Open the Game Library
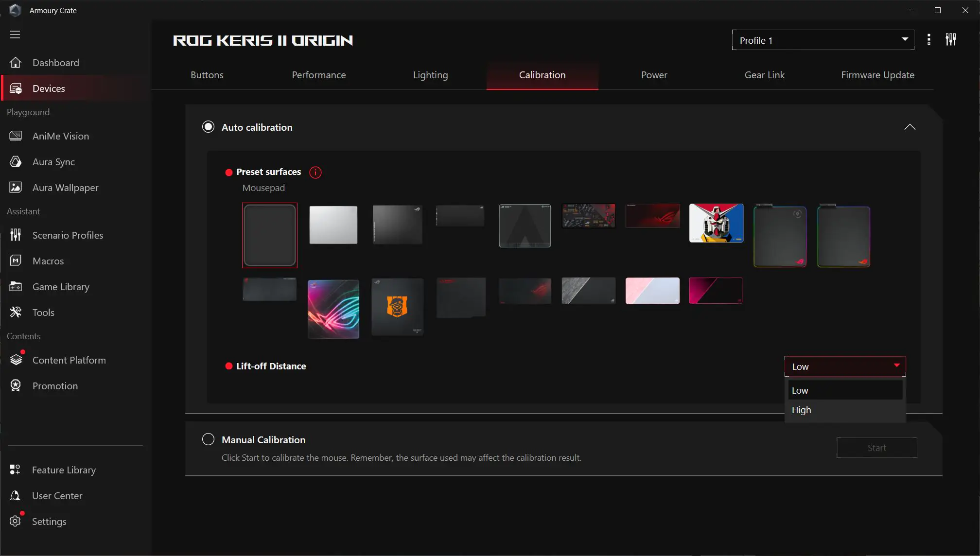This screenshot has width=980, height=556. [61, 287]
